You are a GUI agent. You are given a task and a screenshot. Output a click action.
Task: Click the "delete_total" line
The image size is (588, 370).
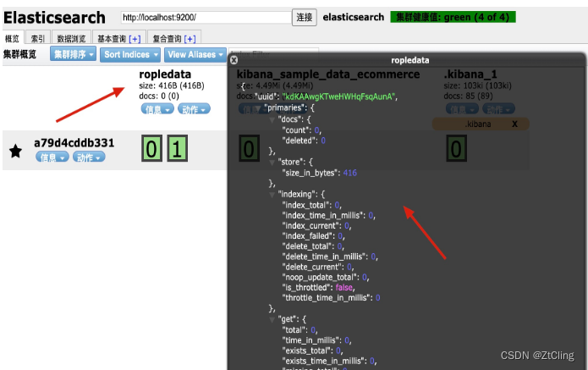[313, 246]
